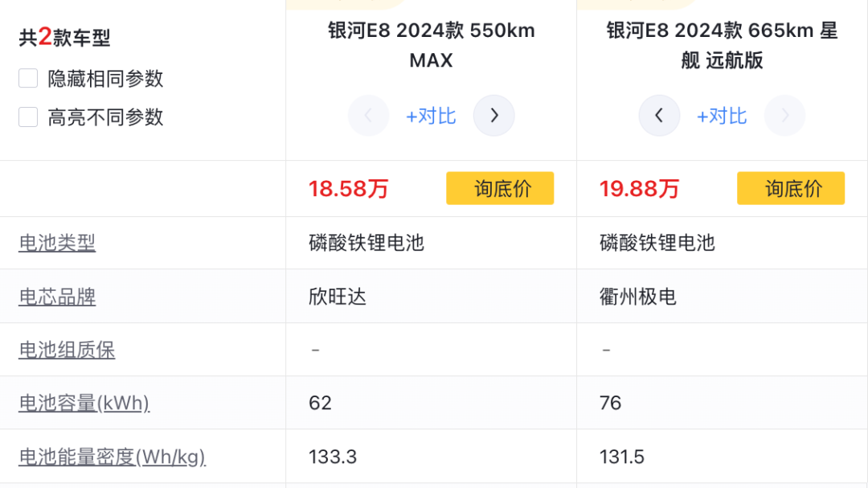Image resolution: width=868 pixels, height=488 pixels.
Task: Click the right arrow under 665km 星舰 远航版
Action: coord(784,116)
